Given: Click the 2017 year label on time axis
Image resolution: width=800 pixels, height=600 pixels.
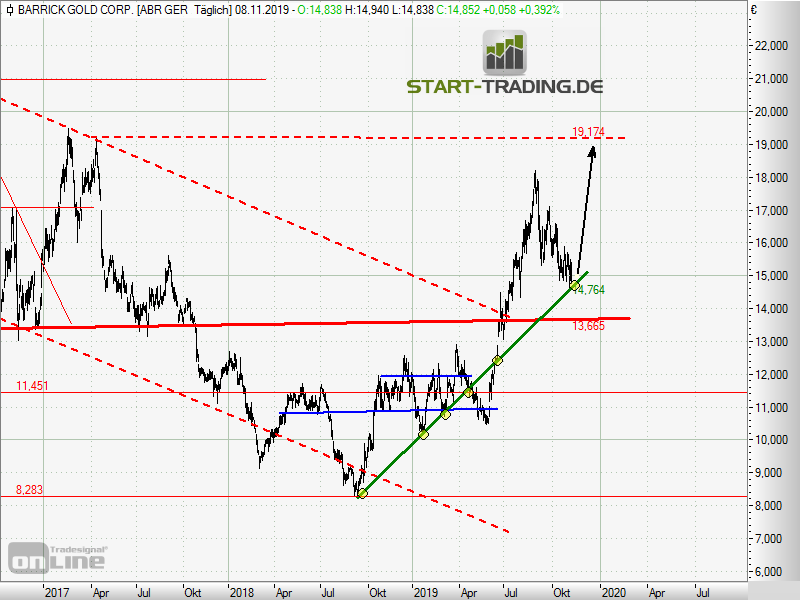Looking at the screenshot, I should coord(57,592).
